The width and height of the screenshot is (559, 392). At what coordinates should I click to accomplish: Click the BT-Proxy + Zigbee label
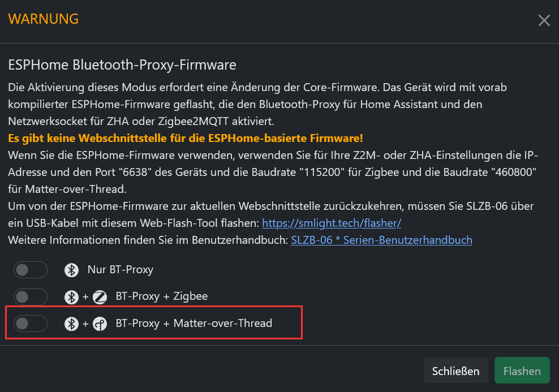click(x=161, y=296)
